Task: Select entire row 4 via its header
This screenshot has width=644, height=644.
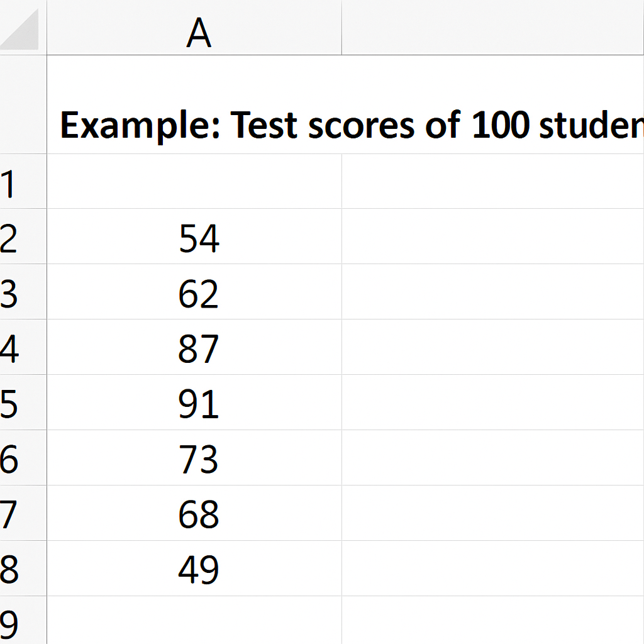Action: click(13, 348)
